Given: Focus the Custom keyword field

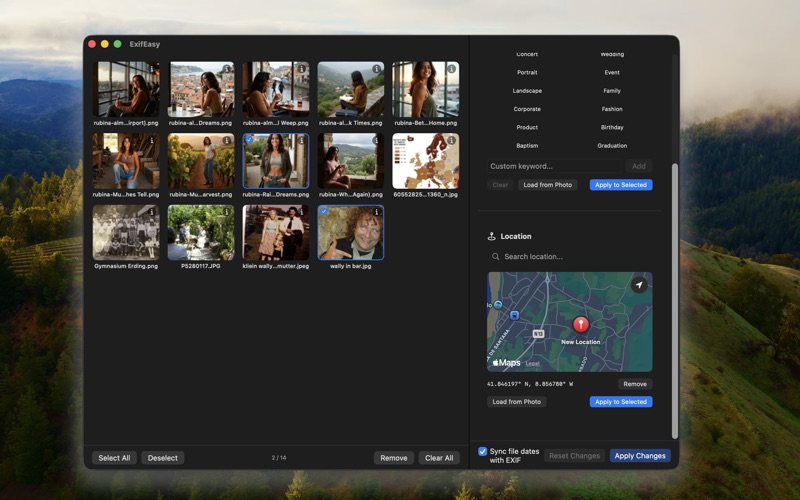Looking at the screenshot, I should click(x=554, y=166).
